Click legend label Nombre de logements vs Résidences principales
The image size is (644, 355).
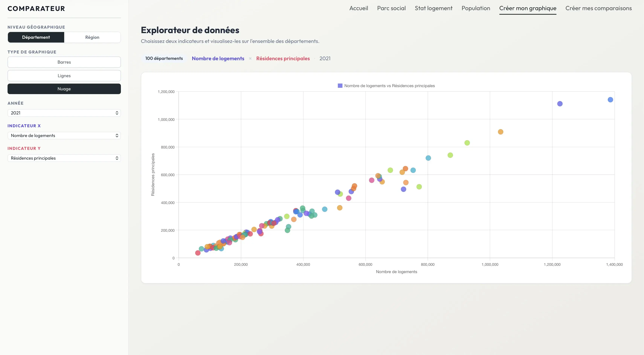[x=389, y=86]
